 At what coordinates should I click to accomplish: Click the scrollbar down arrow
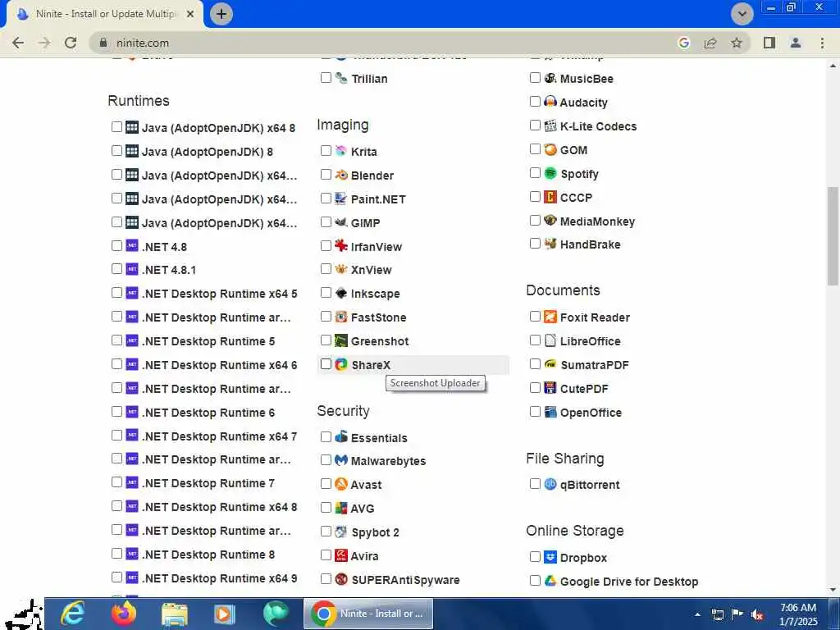[x=833, y=589]
